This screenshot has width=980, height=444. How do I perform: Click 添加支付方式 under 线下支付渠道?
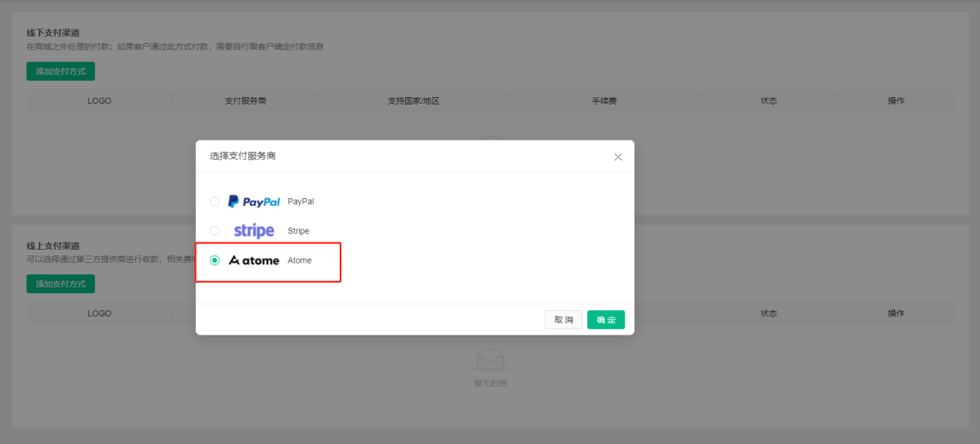coord(60,72)
